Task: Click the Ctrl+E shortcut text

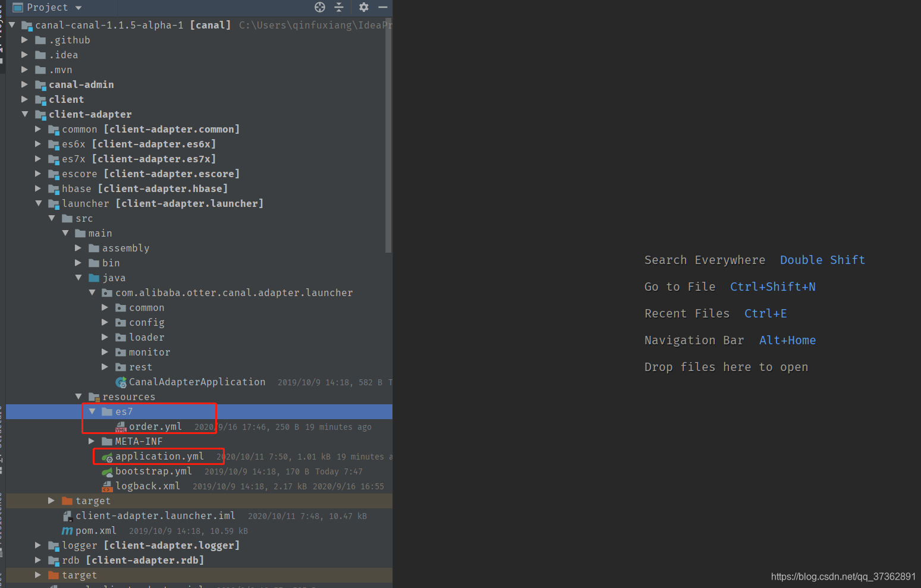Action: (x=765, y=313)
